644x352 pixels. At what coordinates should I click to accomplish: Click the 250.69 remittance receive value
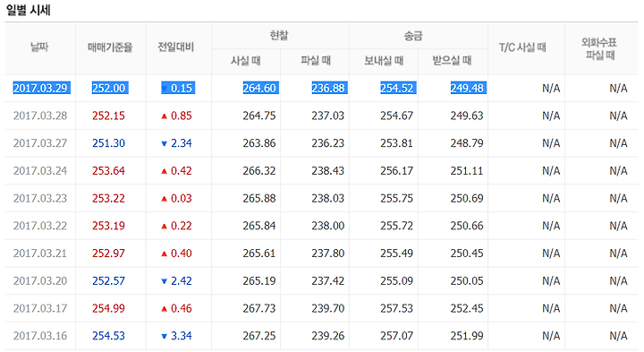[x=467, y=198]
